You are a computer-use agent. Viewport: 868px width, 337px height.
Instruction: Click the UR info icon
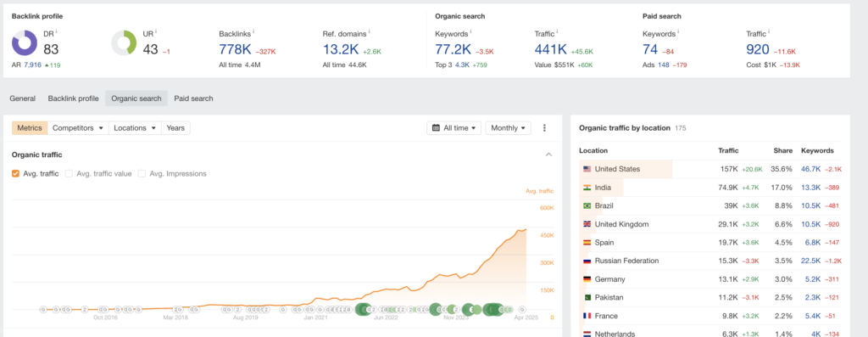[156, 32]
